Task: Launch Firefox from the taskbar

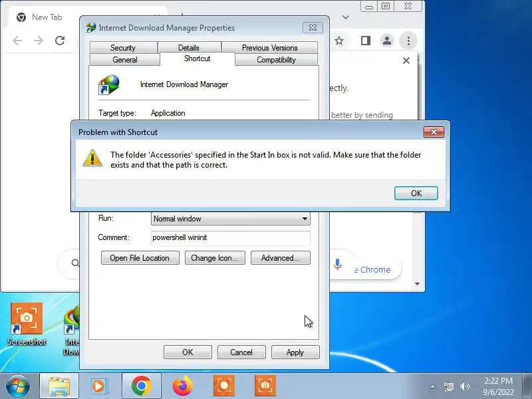Action: pyautogui.click(x=183, y=386)
